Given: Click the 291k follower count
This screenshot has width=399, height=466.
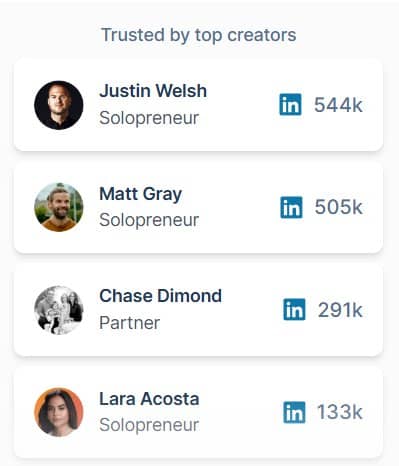Looking at the screenshot, I should [340, 310].
